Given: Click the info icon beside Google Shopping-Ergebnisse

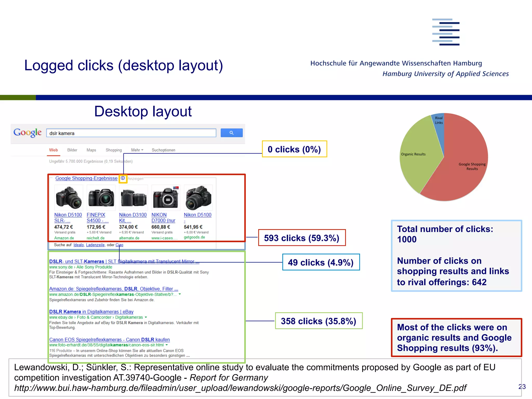Looking at the screenshot, I should pyautogui.click(x=123, y=178).
